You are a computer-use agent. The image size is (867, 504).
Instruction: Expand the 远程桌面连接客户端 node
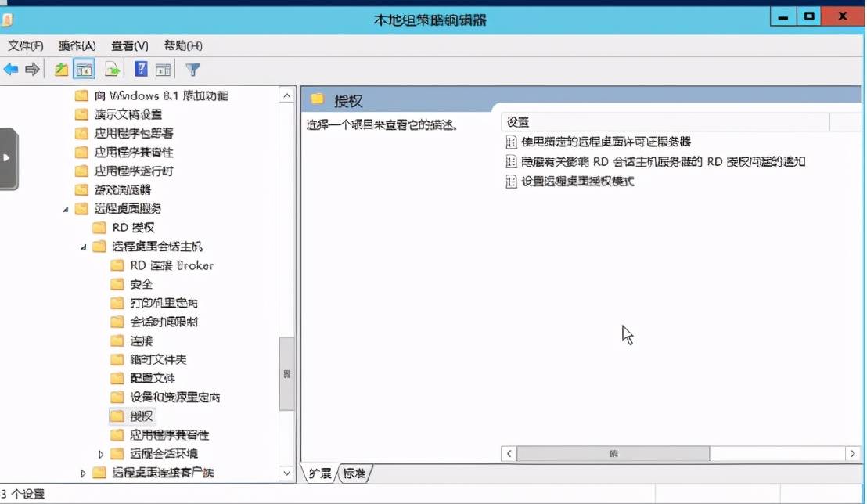coord(83,473)
